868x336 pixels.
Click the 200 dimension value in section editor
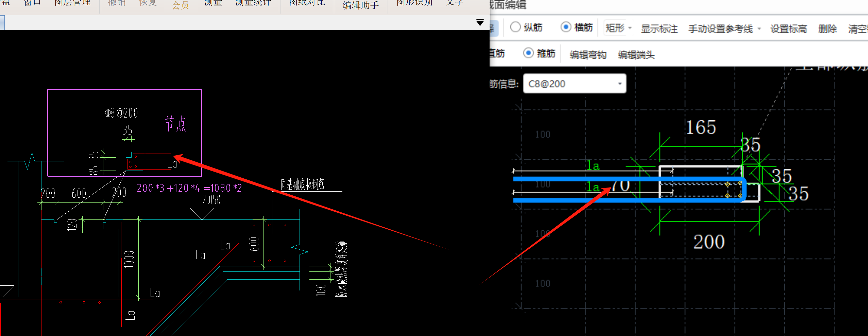[x=709, y=242]
